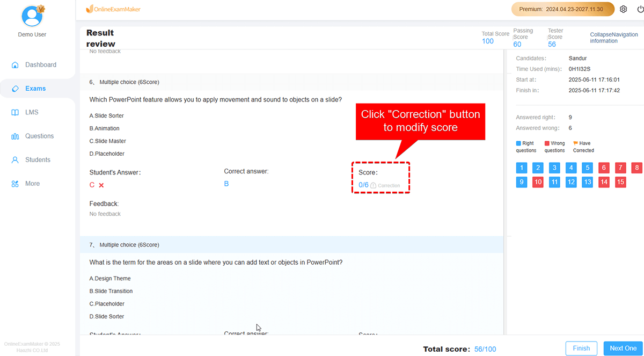
Task: Click the More grid icon
Action: [x=15, y=184]
